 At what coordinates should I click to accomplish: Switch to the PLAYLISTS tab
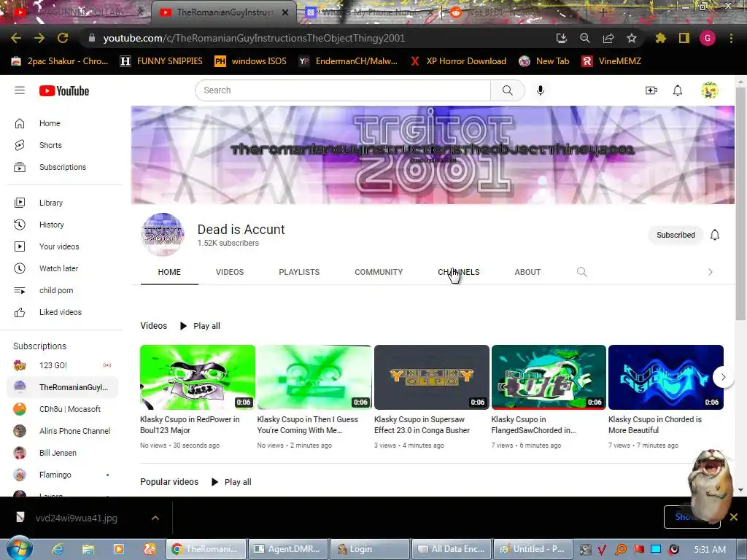(x=299, y=272)
